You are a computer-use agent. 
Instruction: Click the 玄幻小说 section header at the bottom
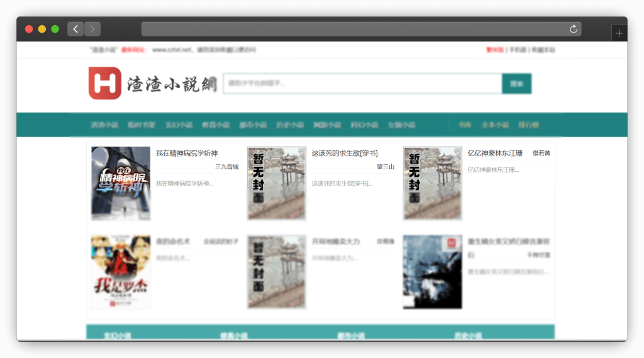click(x=118, y=335)
